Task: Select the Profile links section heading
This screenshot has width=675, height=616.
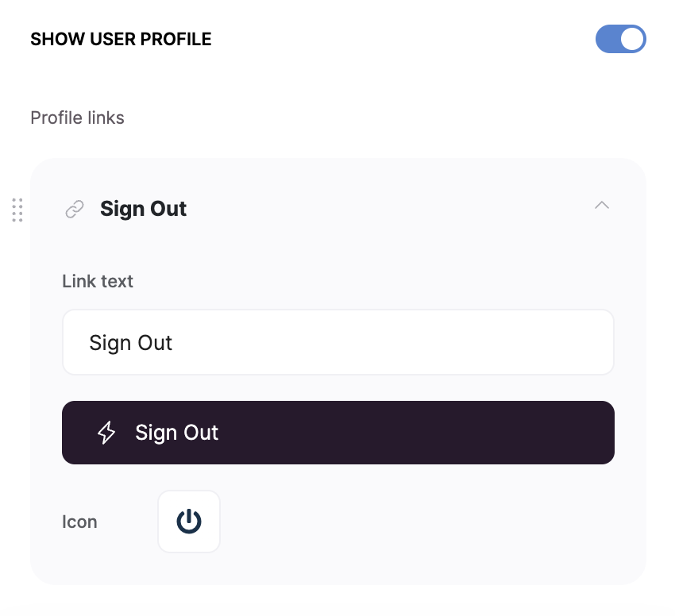Action: (77, 117)
